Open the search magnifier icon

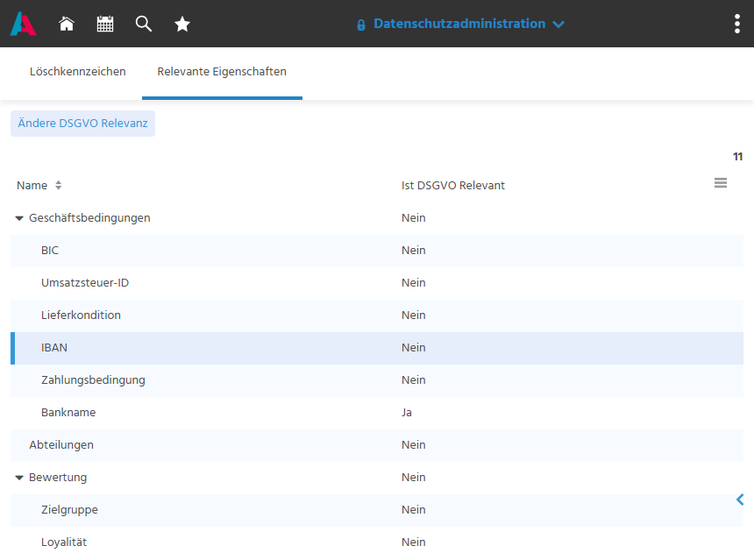coord(143,24)
